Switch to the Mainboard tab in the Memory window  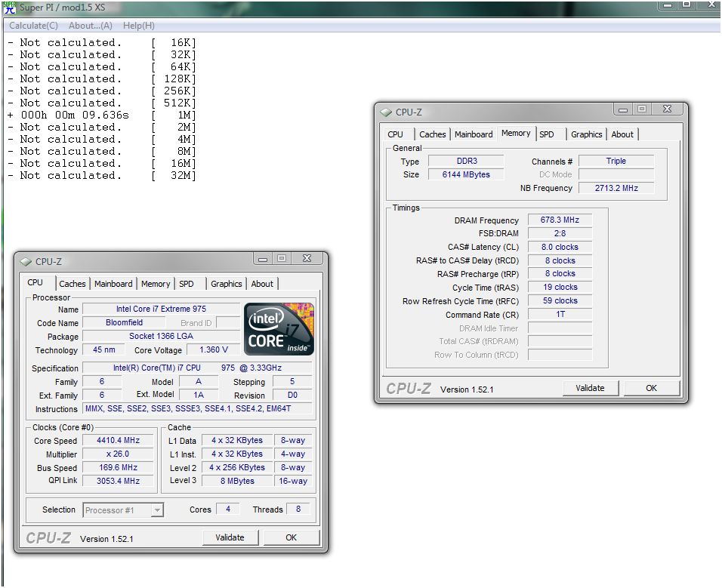[474, 134]
